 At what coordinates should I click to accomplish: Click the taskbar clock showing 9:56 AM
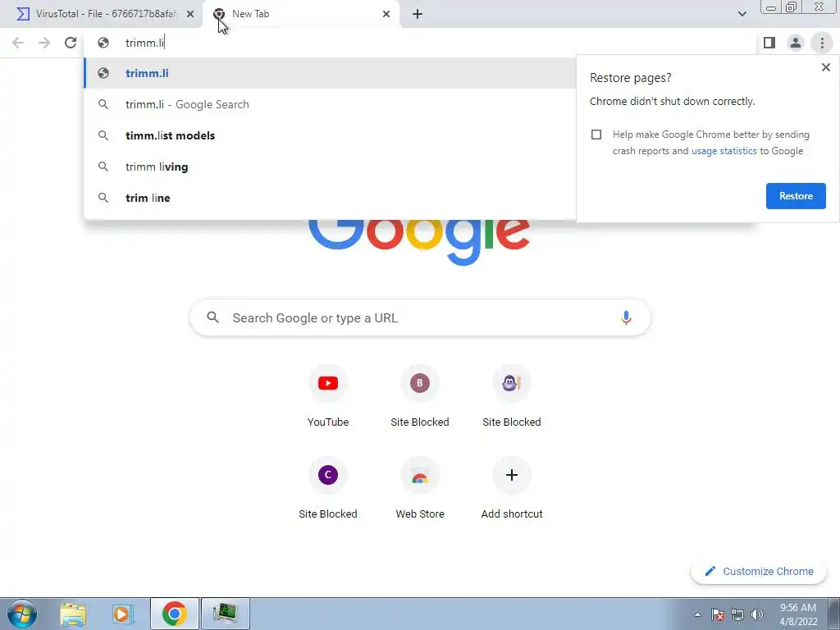coord(797,614)
